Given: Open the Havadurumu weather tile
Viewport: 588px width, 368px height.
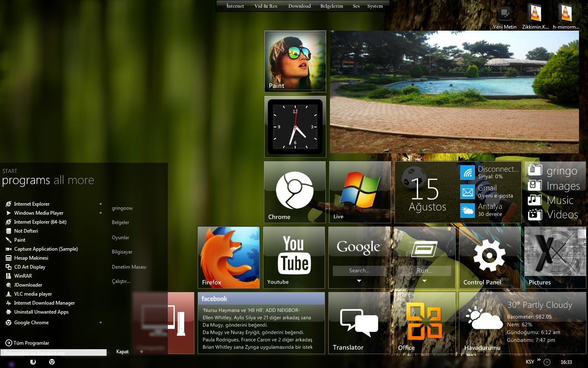Looking at the screenshot, I should coord(523,323).
